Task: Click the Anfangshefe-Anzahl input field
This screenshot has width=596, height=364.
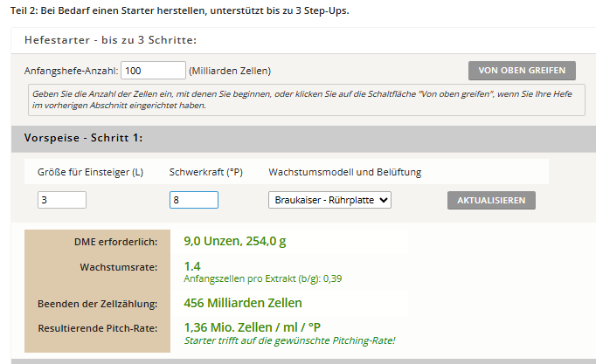Action: [152, 71]
